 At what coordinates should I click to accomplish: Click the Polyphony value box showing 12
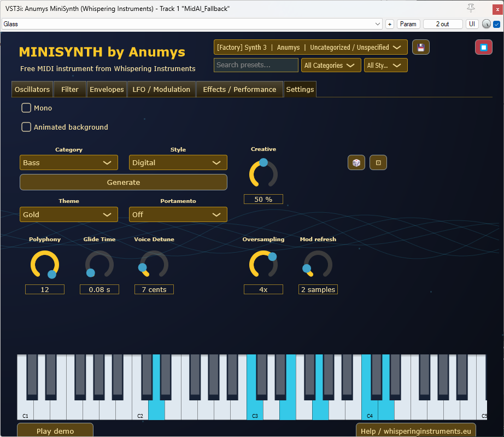pyautogui.click(x=45, y=289)
